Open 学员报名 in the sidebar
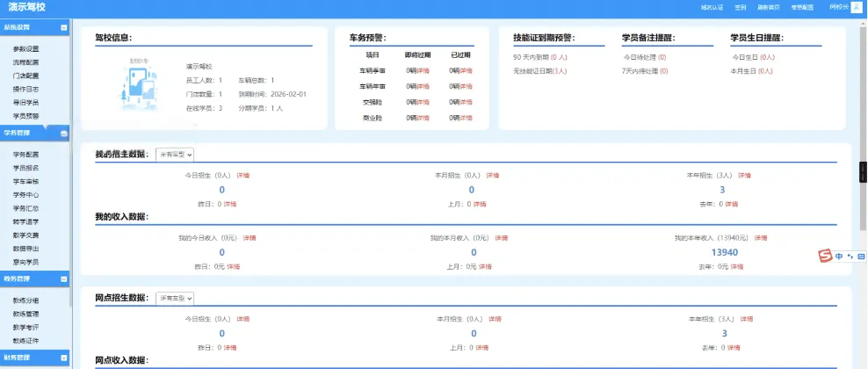Image resolution: width=868 pixels, height=369 pixels. point(26,168)
